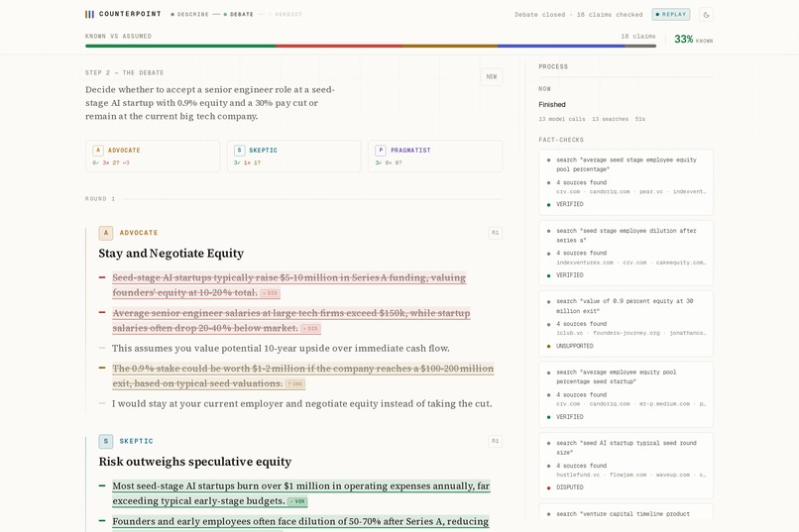
Task: Click the '33% known' score
Action: 693,40
